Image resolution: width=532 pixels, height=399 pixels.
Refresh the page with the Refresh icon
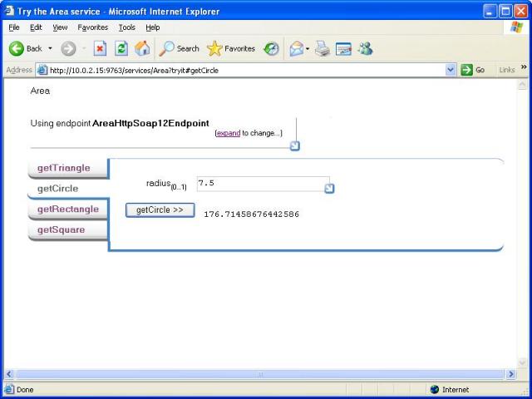tap(121, 48)
